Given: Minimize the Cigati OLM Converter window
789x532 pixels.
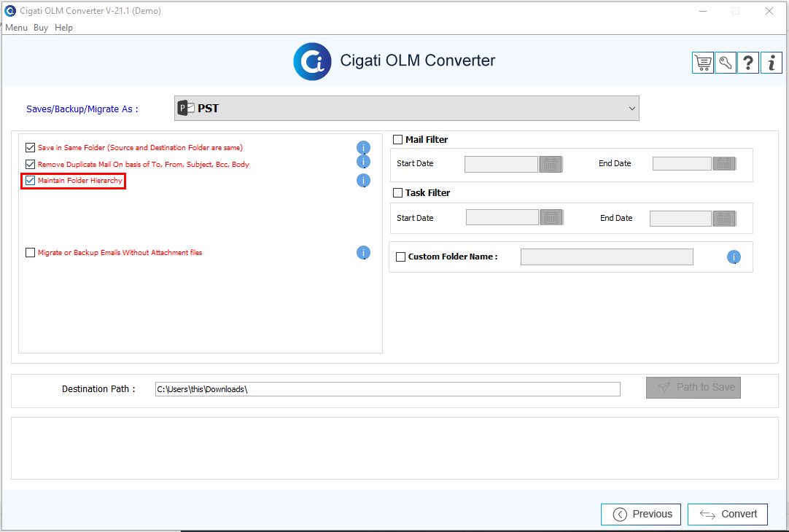Looking at the screenshot, I should pos(702,10).
